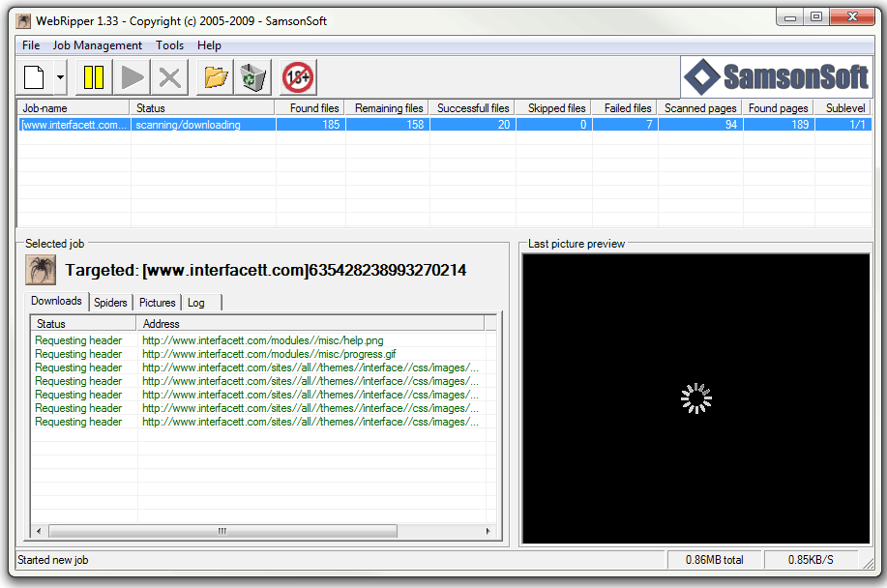Open the File menu
The height and width of the screenshot is (588, 887).
point(31,45)
